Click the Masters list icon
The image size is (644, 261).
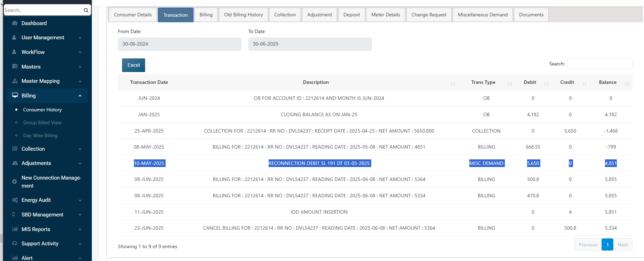pyautogui.click(x=15, y=66)
